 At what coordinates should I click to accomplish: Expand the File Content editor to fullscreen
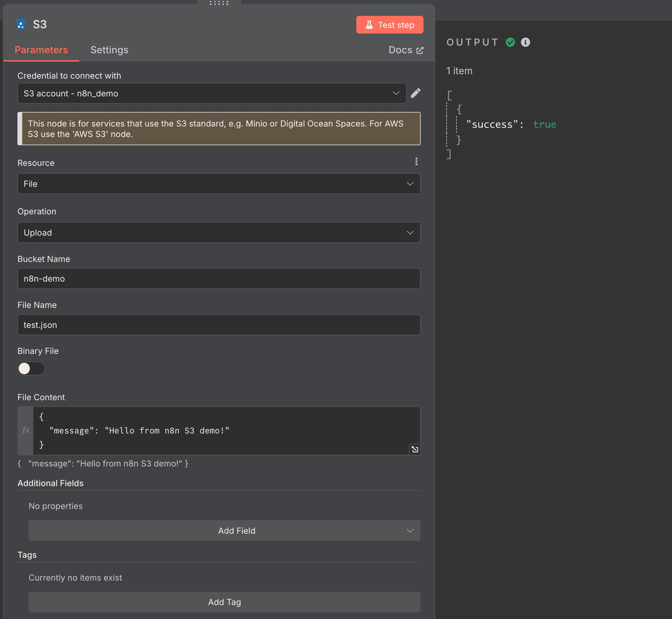click(x=415, y=449)
